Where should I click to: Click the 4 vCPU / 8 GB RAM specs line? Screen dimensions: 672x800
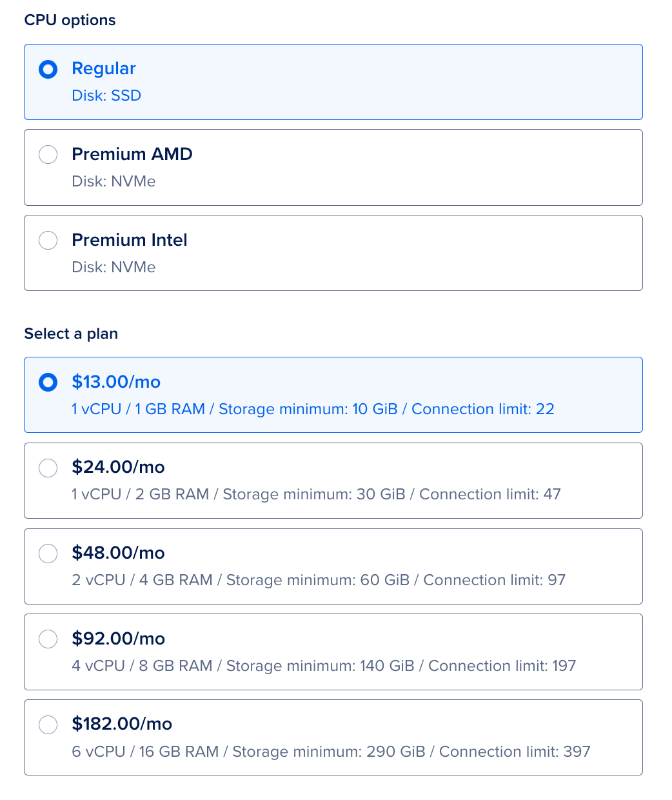coord(324,666)
